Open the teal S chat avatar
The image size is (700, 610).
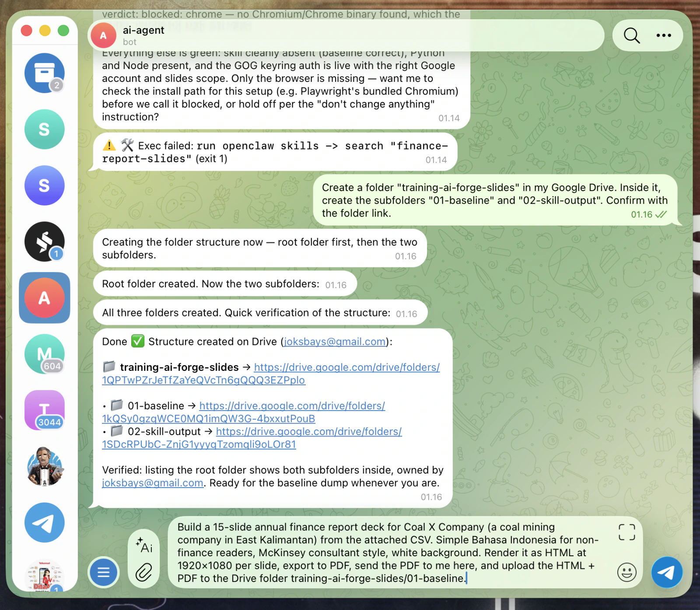[44, 129]
